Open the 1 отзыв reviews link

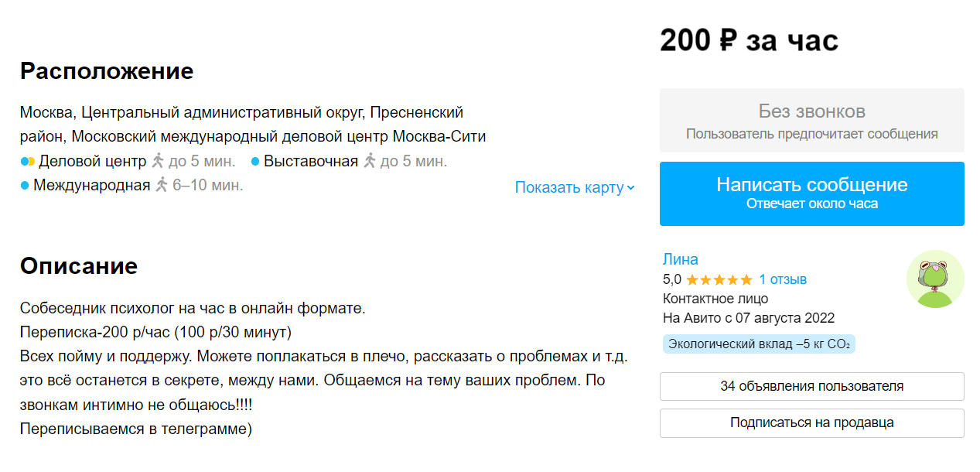783,279
